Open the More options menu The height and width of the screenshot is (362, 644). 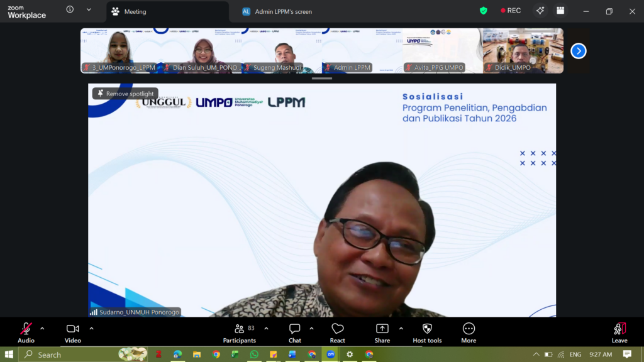point(469,332)
